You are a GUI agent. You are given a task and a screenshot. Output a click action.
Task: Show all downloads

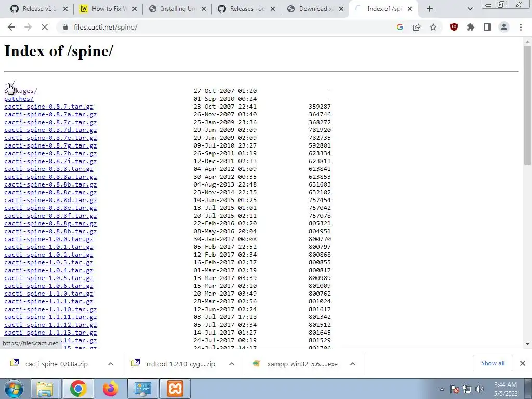click(493, 363)
